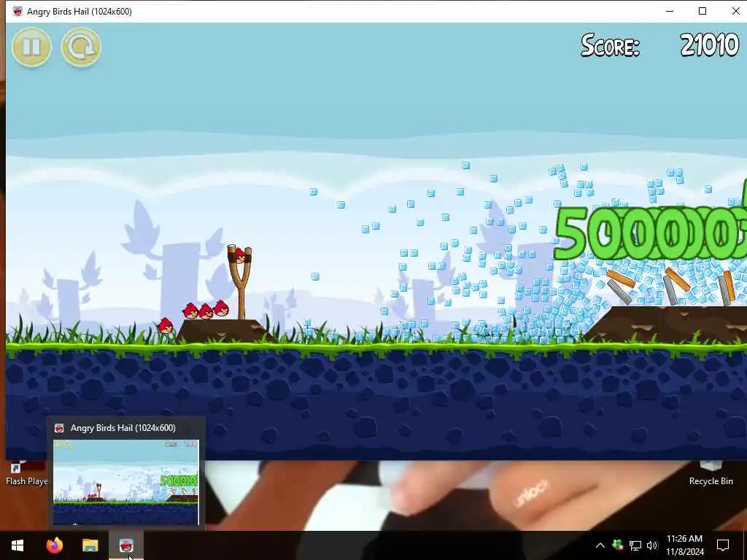Open the Recycle Bin on the desktop
This screenshot has height=560, width=747.
click(x=711, y=474)
